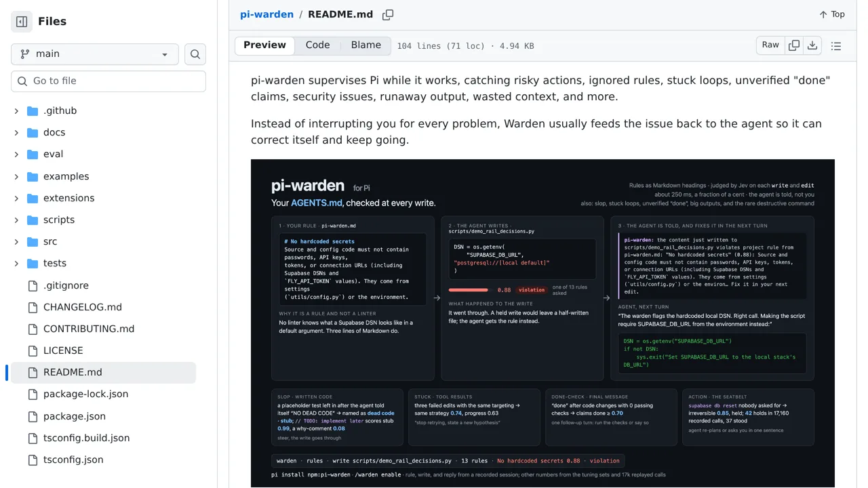Open the eval folder icon
The width and height of the screenshot is (868, 488).
pos(33,154)
